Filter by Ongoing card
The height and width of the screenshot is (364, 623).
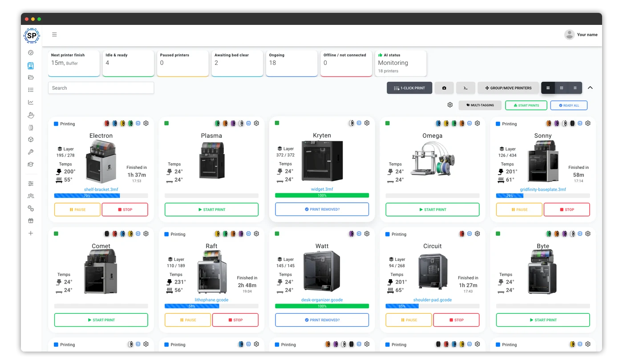292,63
